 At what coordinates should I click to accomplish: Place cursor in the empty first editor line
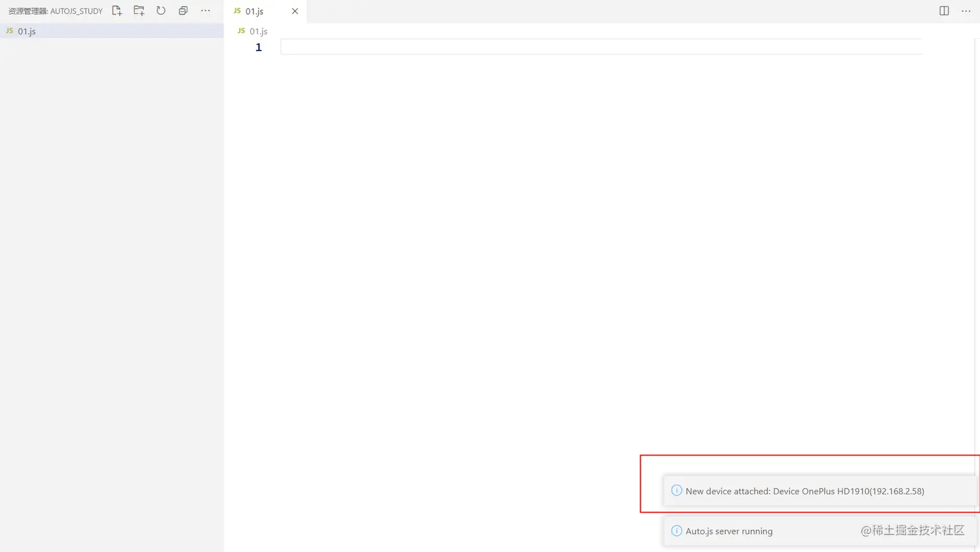[x=601, y=47]
